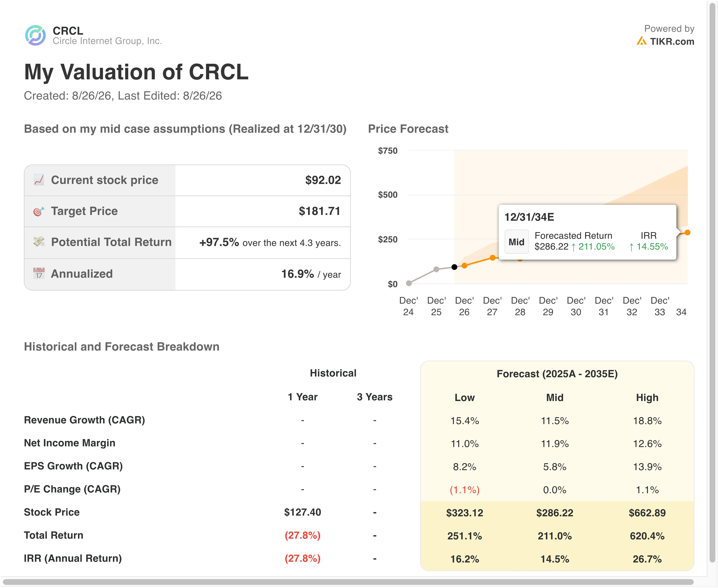
Task: Click the 15.4% low revenue growth cell
Action: (x=464, y=421)
